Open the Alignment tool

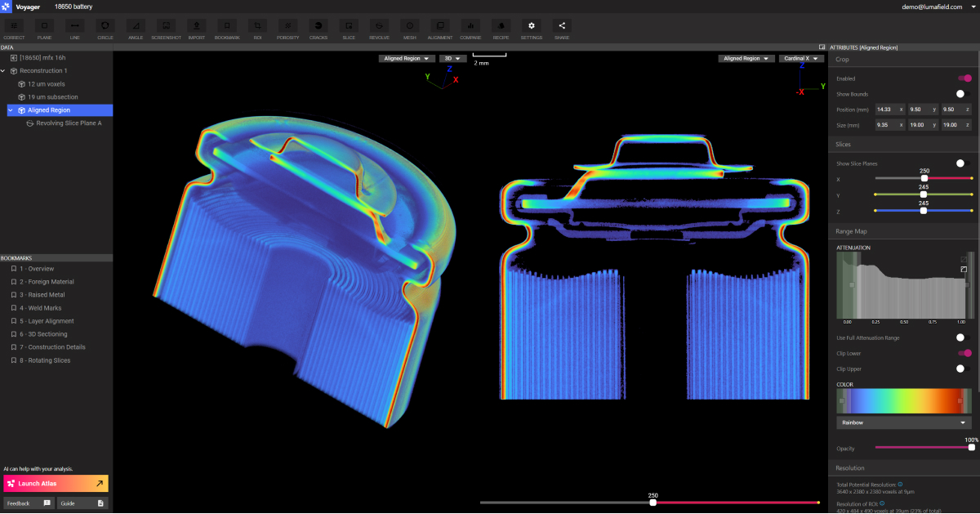(439, 29)
